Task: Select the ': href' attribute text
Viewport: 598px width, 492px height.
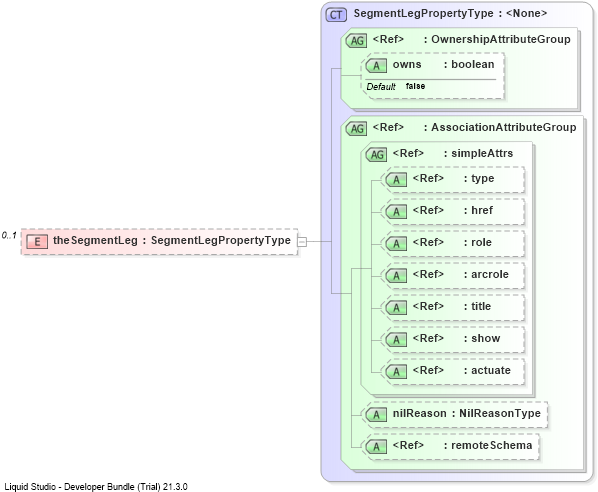Action: click(478, 211)
